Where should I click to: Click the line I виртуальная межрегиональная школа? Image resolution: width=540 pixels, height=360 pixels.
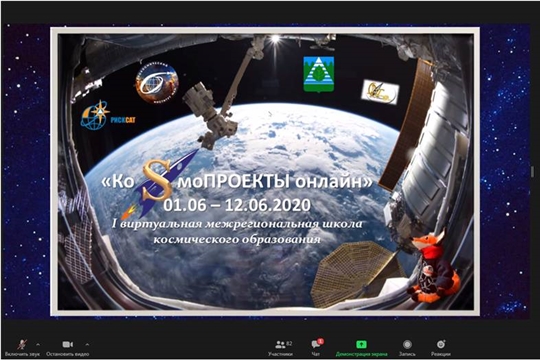[x=237, y=224]
